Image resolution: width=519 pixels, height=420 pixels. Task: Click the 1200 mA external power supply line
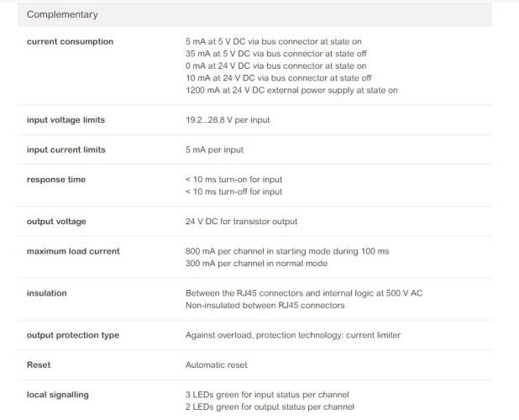tap(291, 90)
